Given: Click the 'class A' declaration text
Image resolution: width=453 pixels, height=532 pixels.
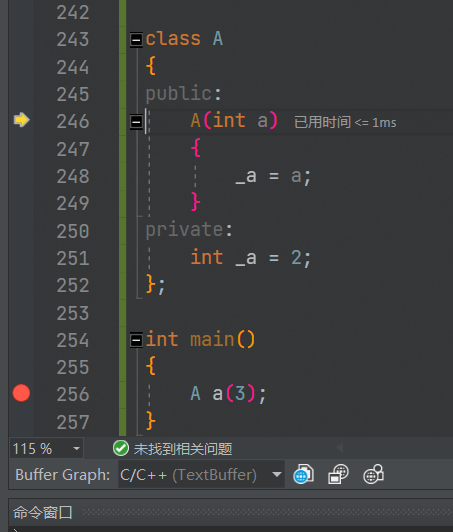Looking at the screenshot, I should (184, 39).
